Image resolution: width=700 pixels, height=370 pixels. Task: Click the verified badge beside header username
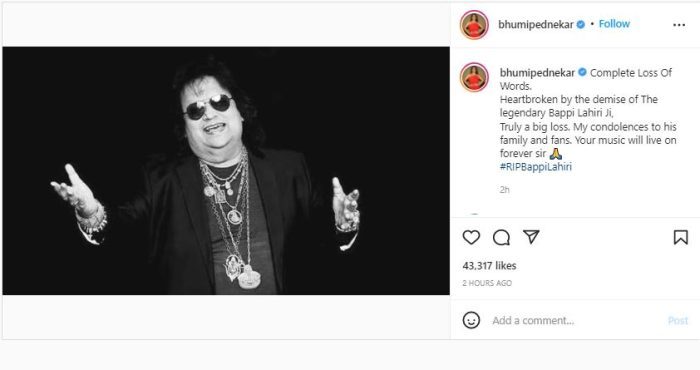point(580,25)
